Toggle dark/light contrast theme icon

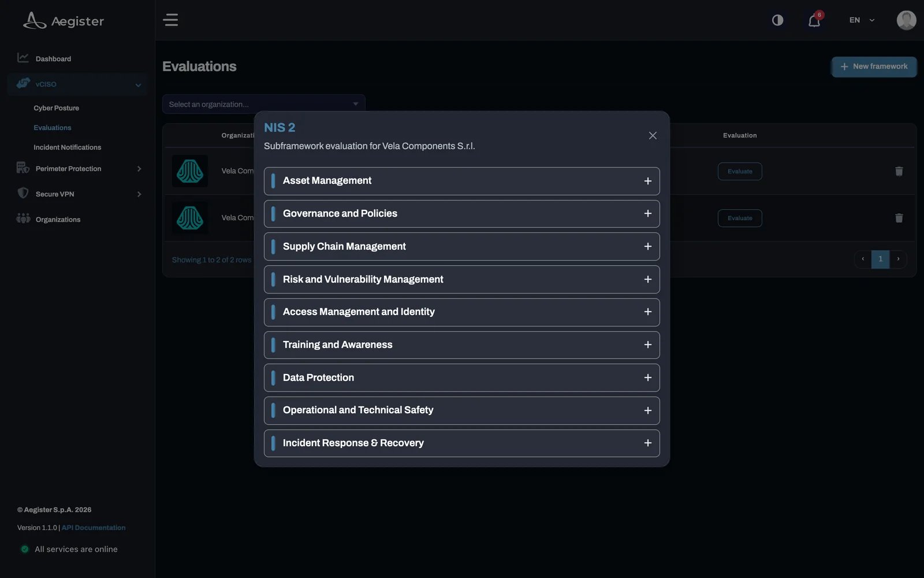[778, 20]
